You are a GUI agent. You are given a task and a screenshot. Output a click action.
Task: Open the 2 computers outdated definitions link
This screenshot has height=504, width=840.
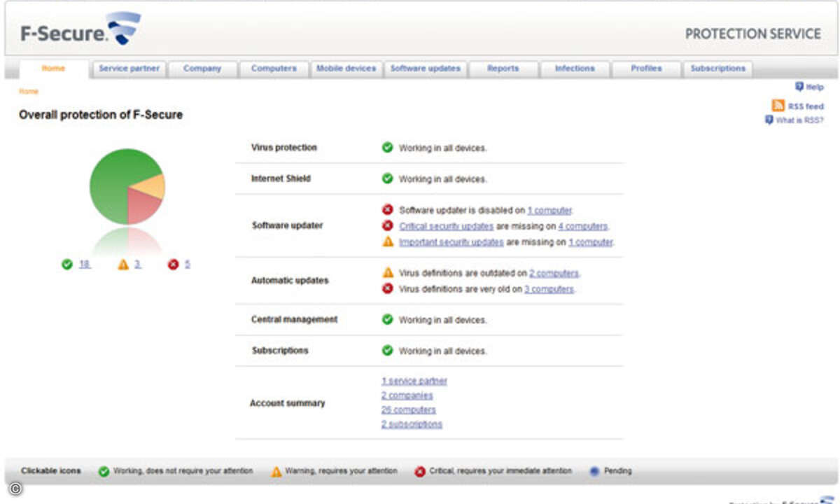pyautogui.click(x=554, y=273)
